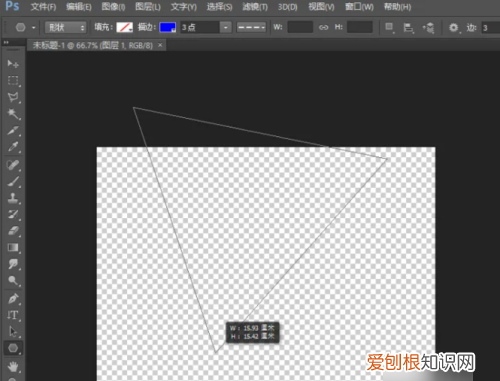Select the Magic Wand tool
Viewport: 500px width, 381px height.
(x=13, y=114)
